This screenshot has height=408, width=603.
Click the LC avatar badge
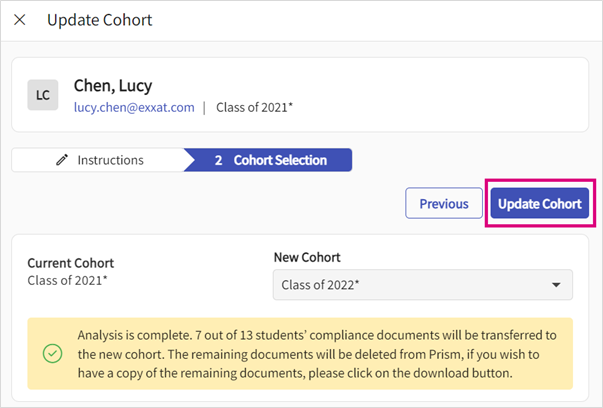coord(42,95)
